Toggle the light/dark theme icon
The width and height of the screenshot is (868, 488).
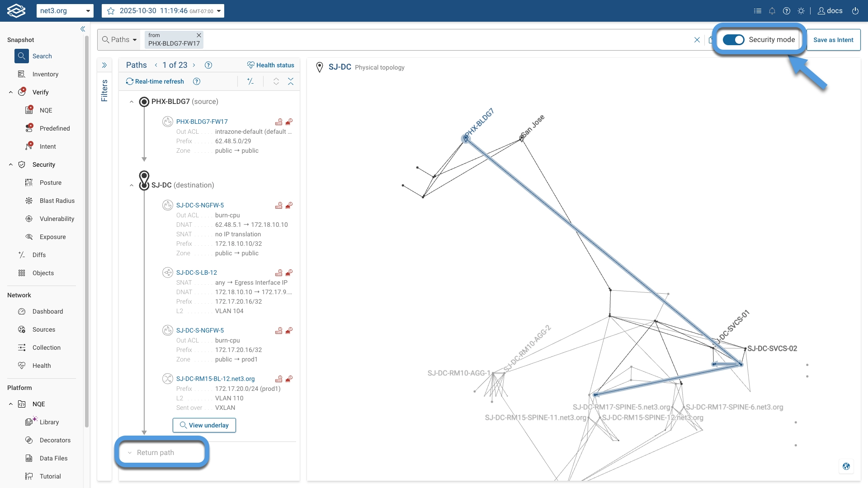801,11
